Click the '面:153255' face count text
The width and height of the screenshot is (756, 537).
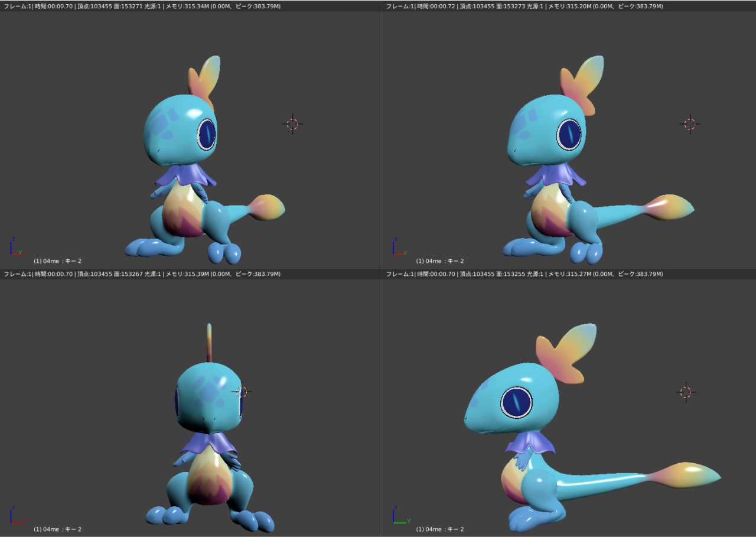click(510, 274)
